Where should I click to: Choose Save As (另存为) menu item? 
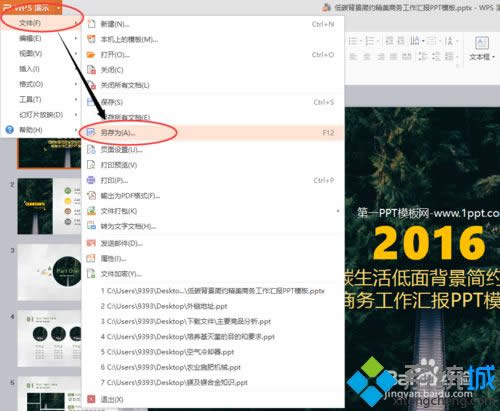tap(213, 133)
